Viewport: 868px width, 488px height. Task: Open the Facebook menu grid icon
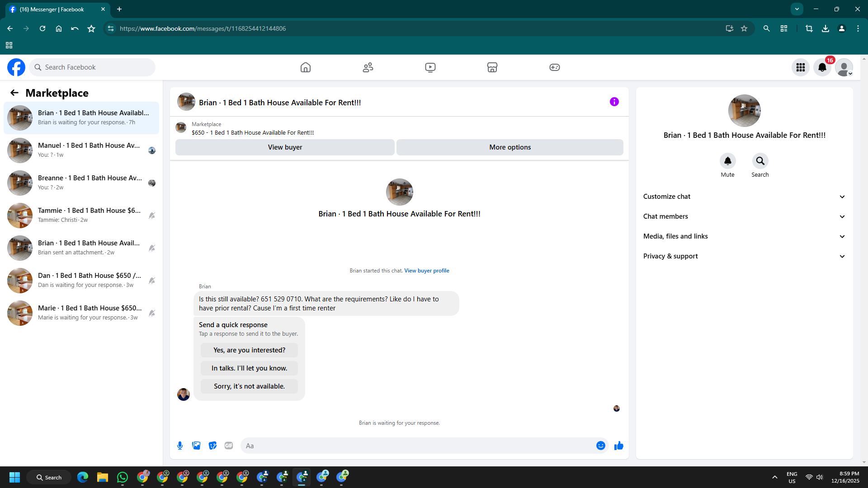click(801, 67)
